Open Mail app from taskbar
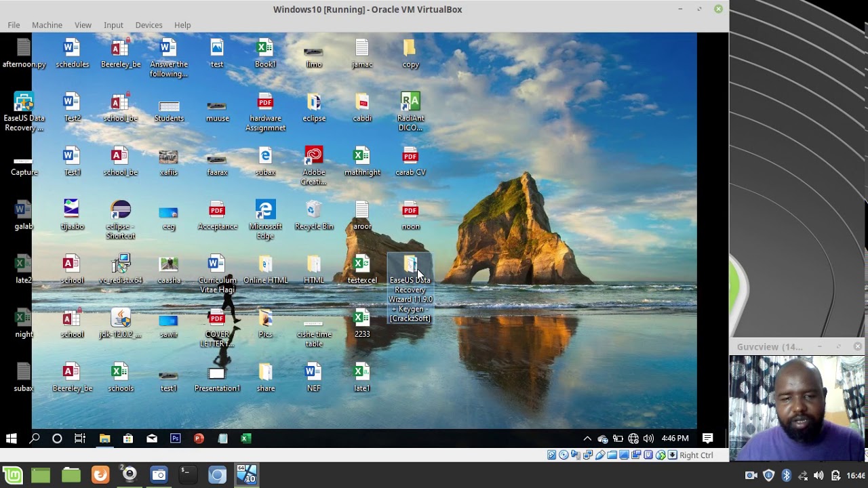868x488 pixels. coord(152,439)
